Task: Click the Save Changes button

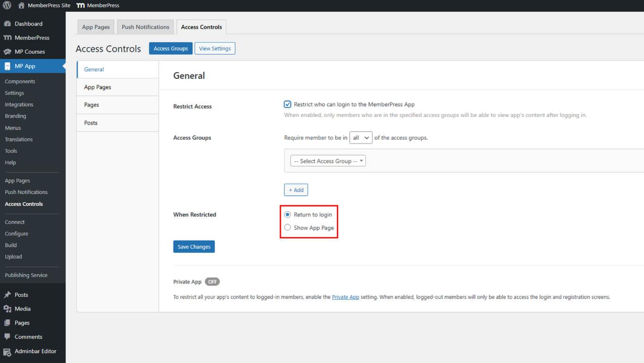Action: click(x=194, y=247)
